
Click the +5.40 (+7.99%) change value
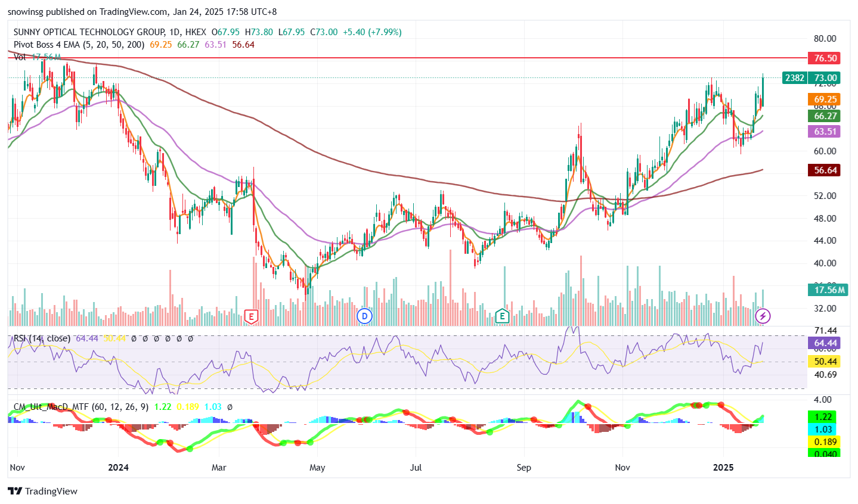click(372, 32)
